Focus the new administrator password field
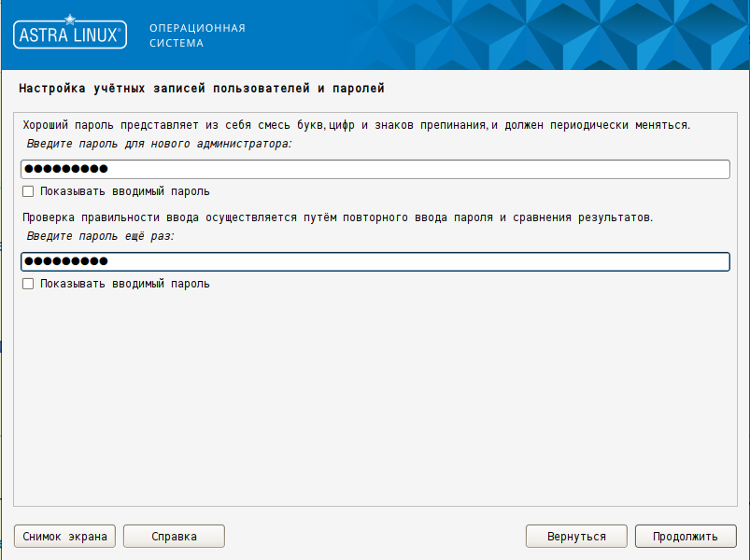 [375, 169]
